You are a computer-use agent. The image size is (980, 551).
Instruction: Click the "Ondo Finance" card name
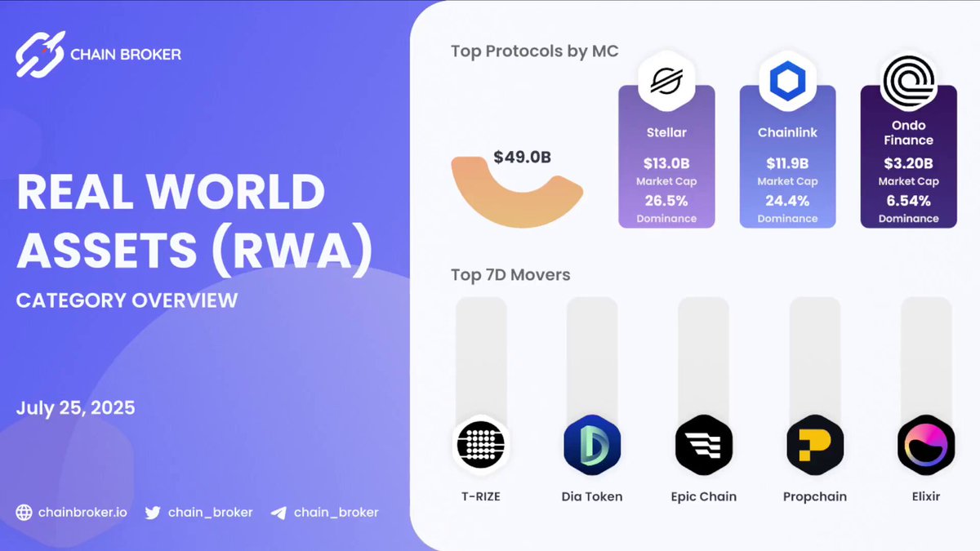[x=908, y=132]
